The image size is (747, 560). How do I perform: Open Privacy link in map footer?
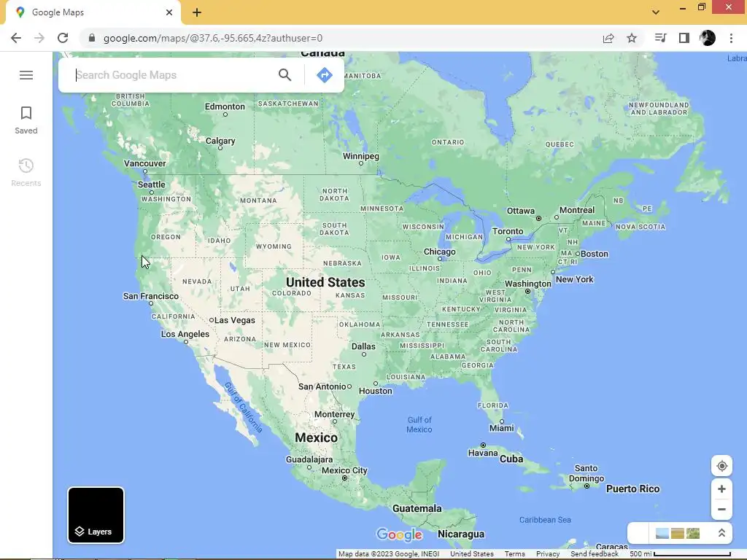click(548, 554)
